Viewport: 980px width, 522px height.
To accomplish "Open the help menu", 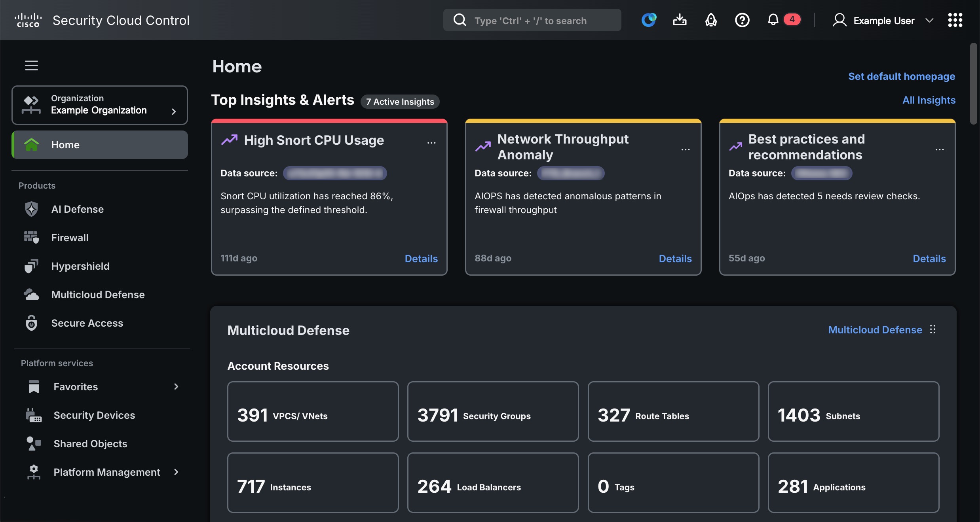I will (x=742, y=20).
